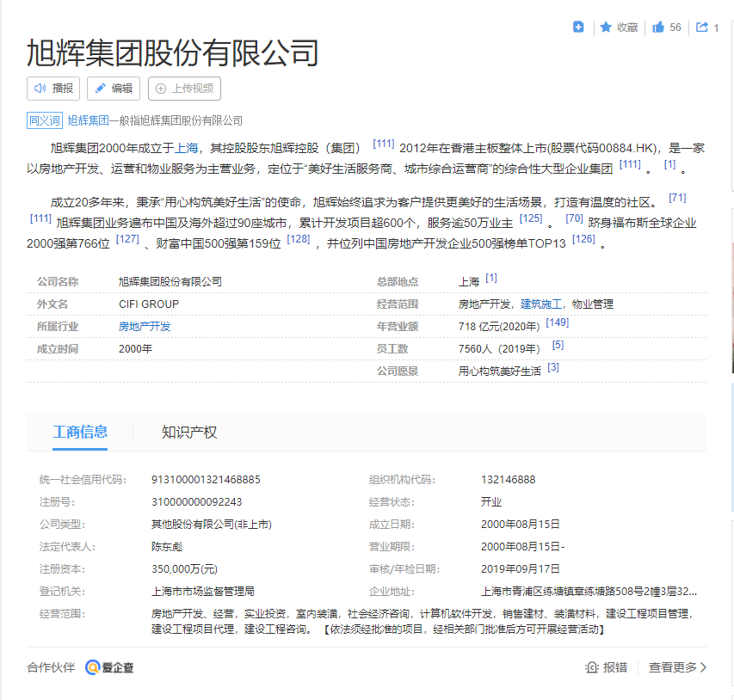Open reference [126] after TOP13
734x700 pixels.
[583, 239]
